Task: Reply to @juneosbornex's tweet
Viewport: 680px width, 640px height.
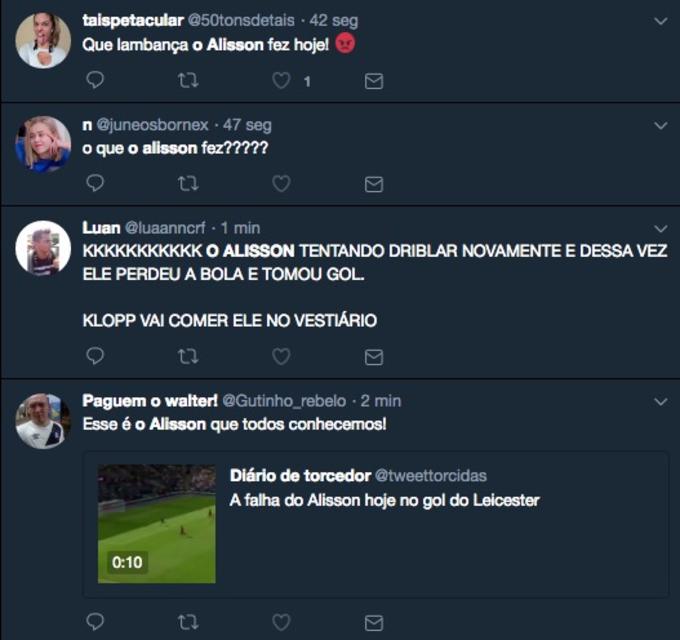Action: tap(95, 183)
